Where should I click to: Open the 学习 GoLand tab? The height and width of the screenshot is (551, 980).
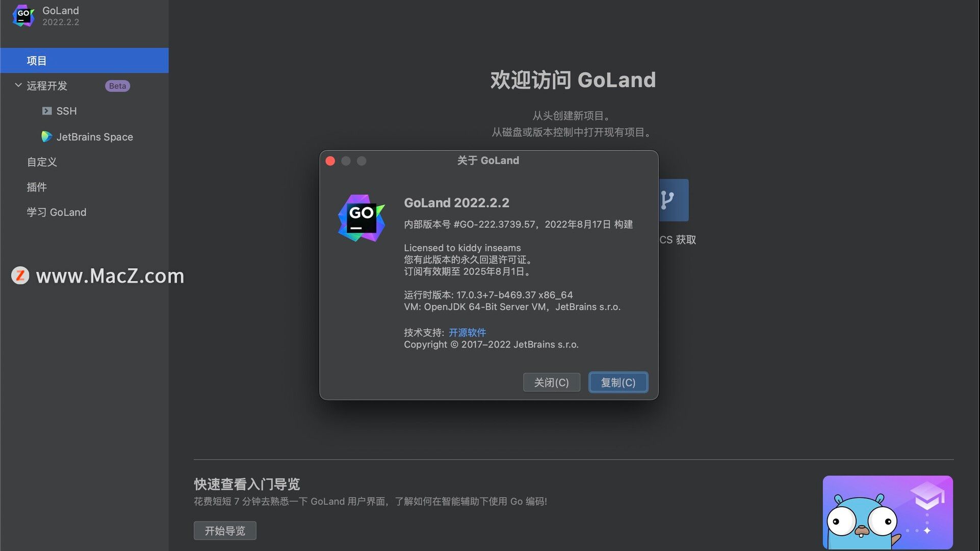57,212
